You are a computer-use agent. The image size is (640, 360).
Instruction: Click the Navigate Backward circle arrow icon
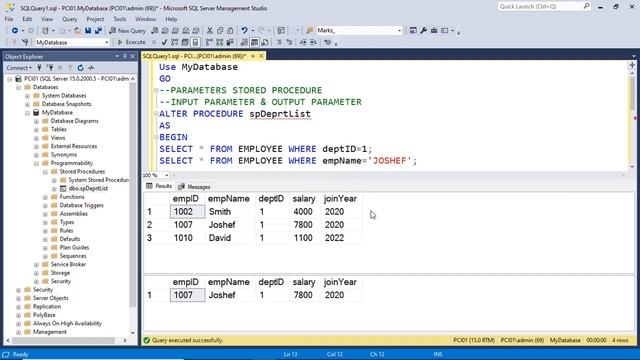[15, 31]
